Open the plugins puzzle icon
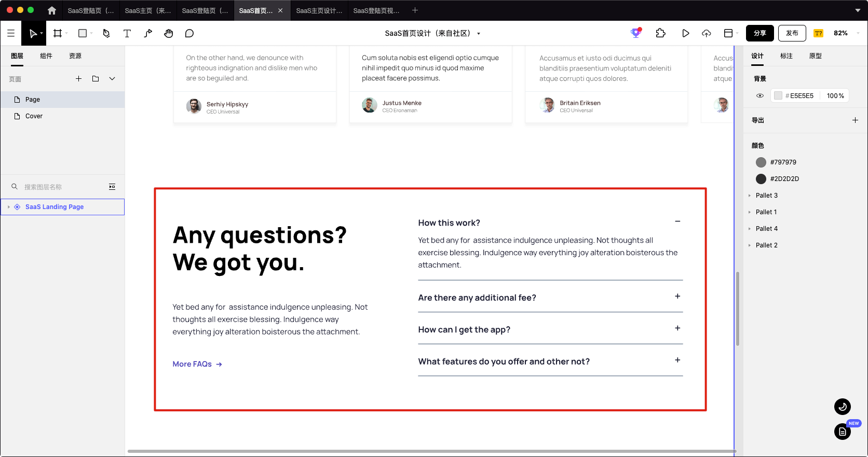The height and width of the screenshot is (457, 868). click(661, 33)
